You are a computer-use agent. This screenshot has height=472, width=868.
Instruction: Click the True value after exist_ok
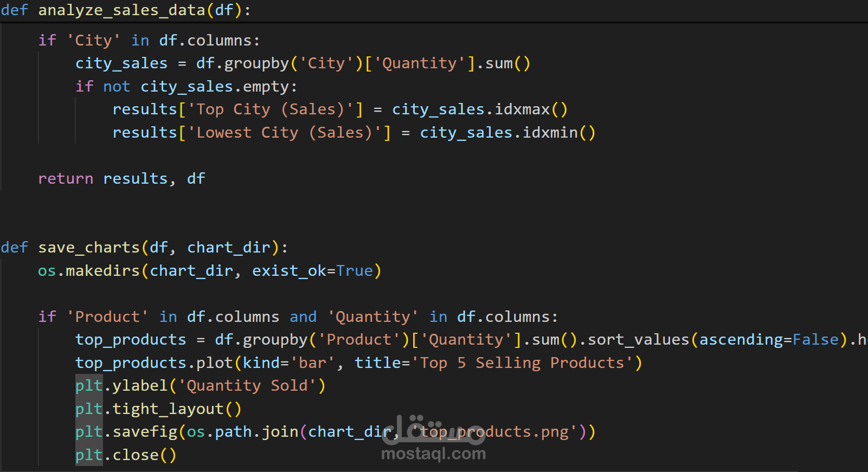[355, 271]
